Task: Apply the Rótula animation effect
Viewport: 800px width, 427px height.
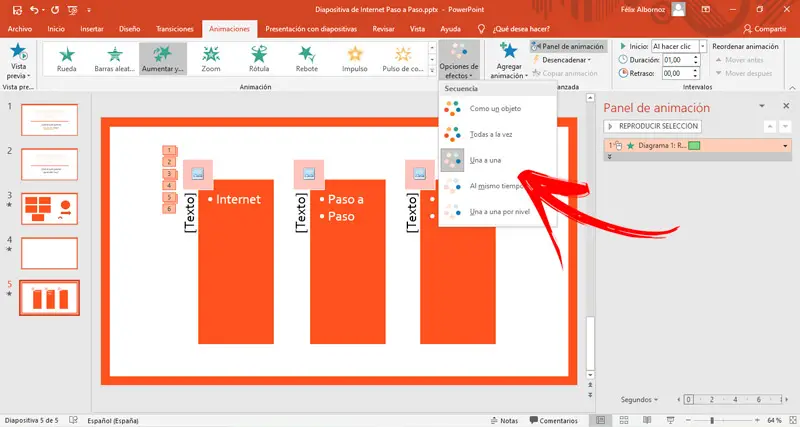Action: coord(259,59)
